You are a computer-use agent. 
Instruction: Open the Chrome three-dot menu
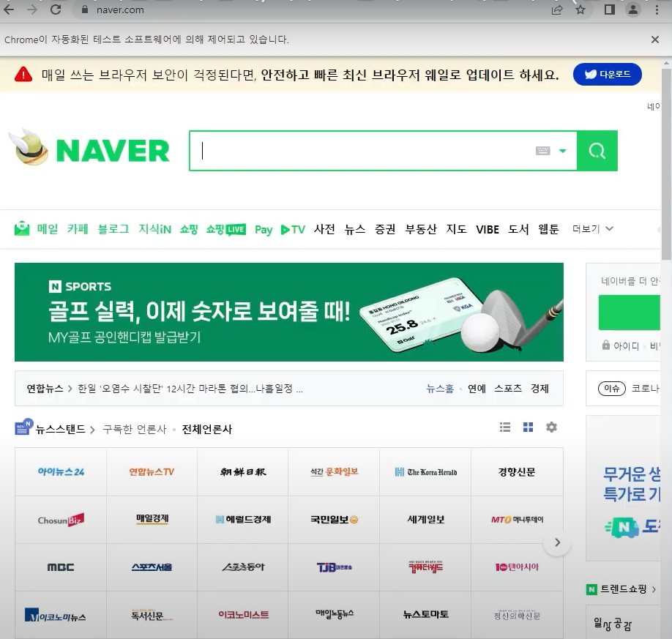click(x=657, y=10)
